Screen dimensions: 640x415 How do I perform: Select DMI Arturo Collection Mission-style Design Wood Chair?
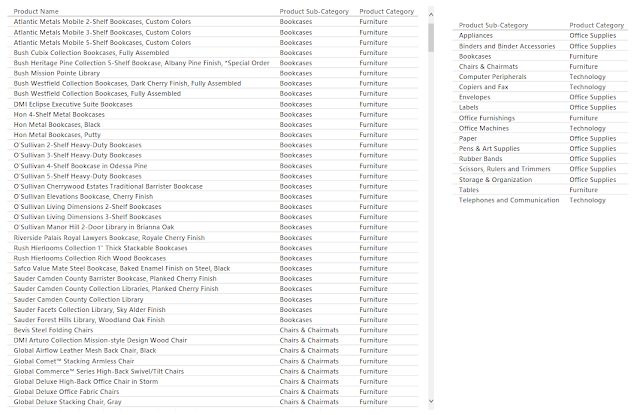pos(100,340)
